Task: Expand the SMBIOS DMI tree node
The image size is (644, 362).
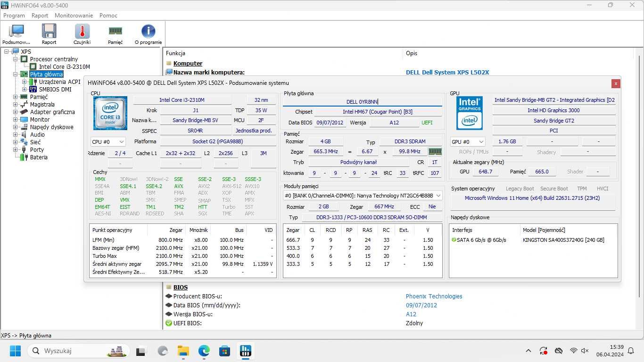Action: coord(25,90)
